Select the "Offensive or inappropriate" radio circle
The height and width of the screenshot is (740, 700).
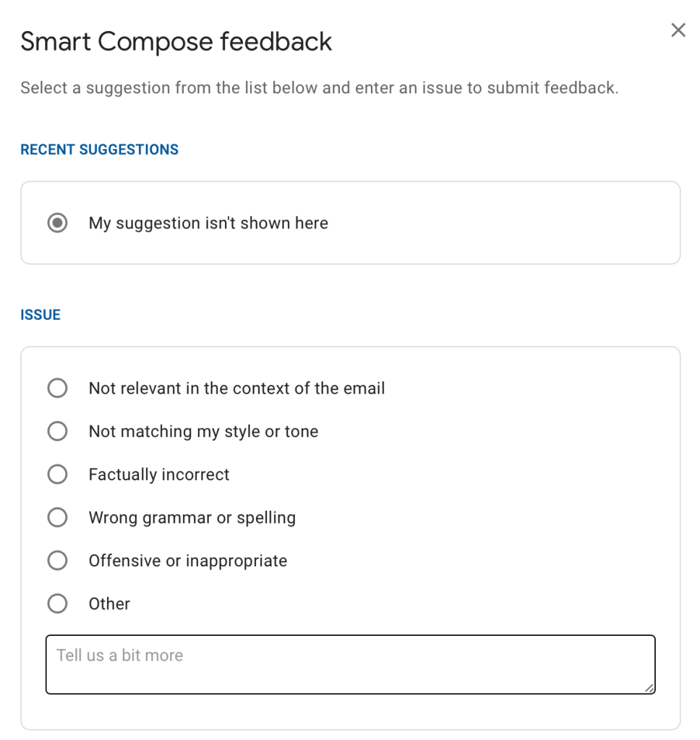click(57, 561)
